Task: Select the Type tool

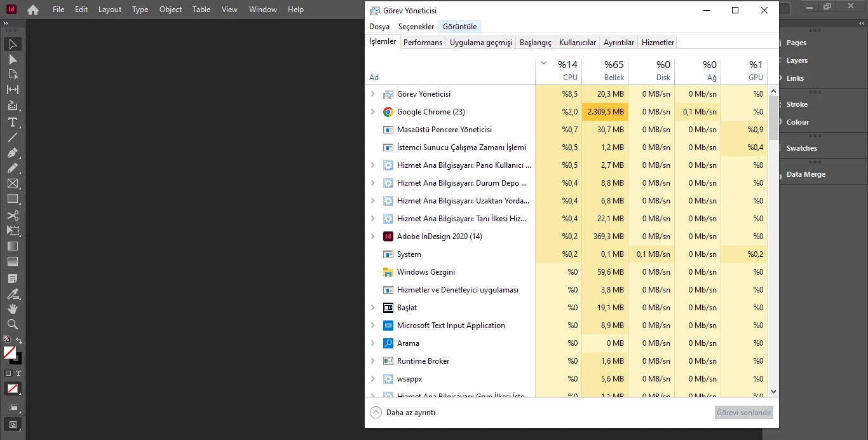Action: (13, 122)
